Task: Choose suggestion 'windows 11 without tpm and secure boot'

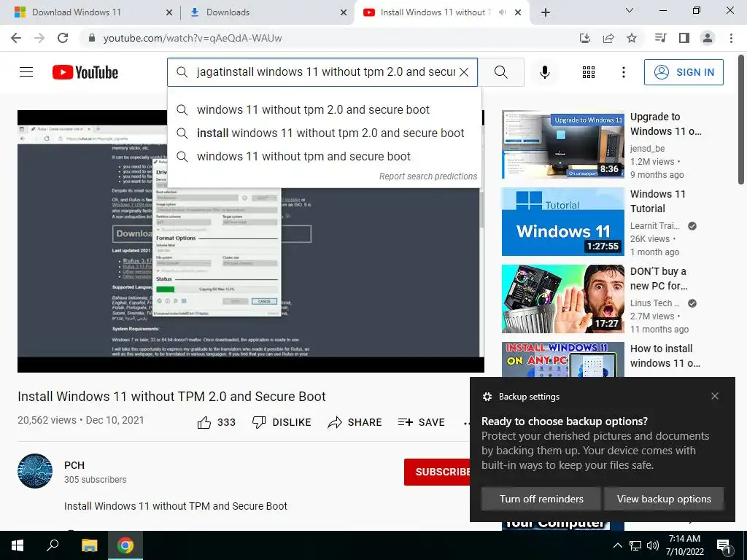Action: pyautogui.click(x=324, y=156)
